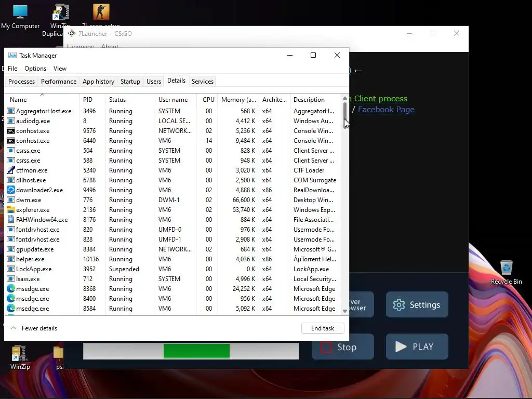
Task: Sort by the Architecture column header
Action: [x=274, y=99]
